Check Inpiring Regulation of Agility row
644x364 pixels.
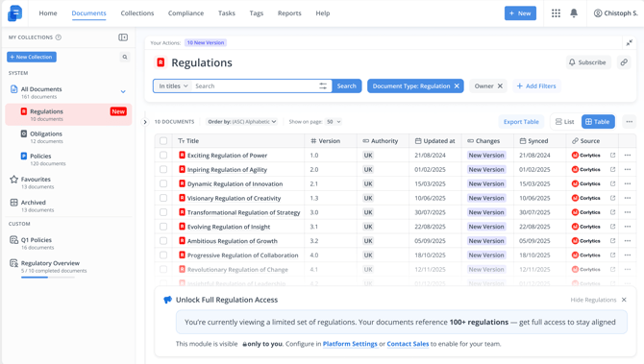pyautogui.click(x=163, y=169)
